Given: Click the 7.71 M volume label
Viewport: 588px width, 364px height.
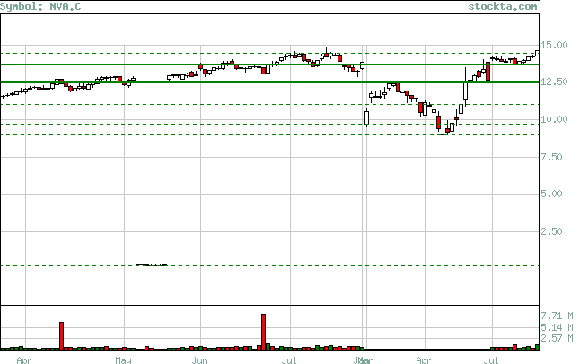Looking at the screenshot, I should (557, 316).
